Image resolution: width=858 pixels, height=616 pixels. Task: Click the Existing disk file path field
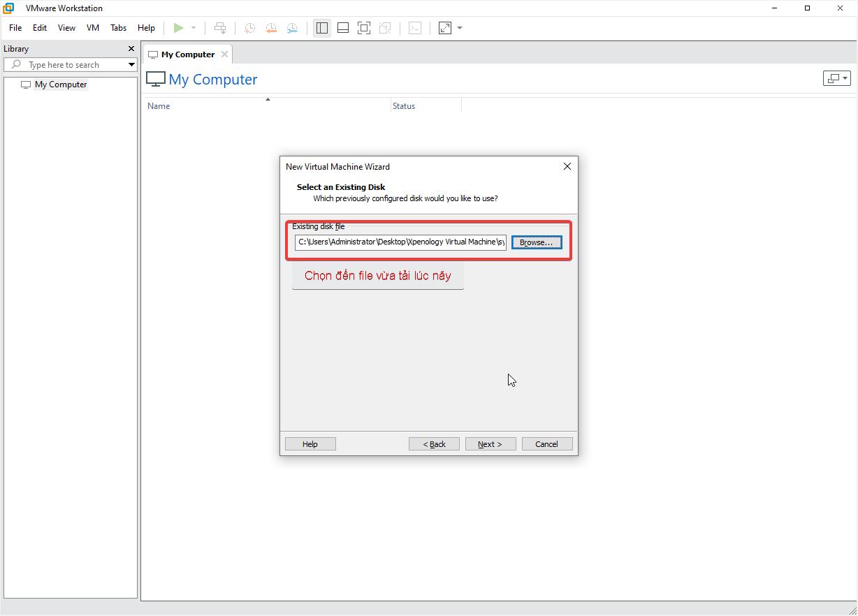pos(400,242)
